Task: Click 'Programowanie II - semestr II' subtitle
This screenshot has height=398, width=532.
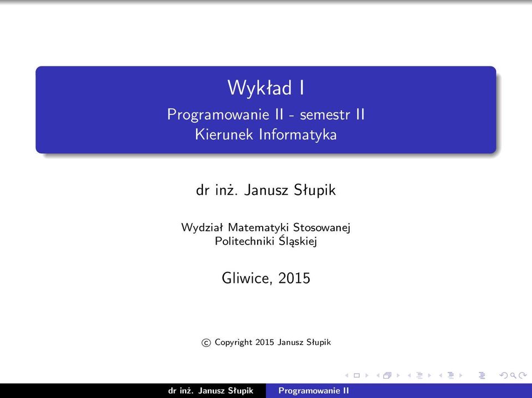Action: pos(265,114)
